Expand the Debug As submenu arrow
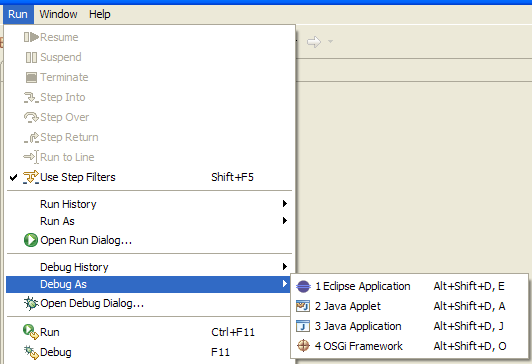The width and height of the screenshot is (532, 364). tap(285, 284)
